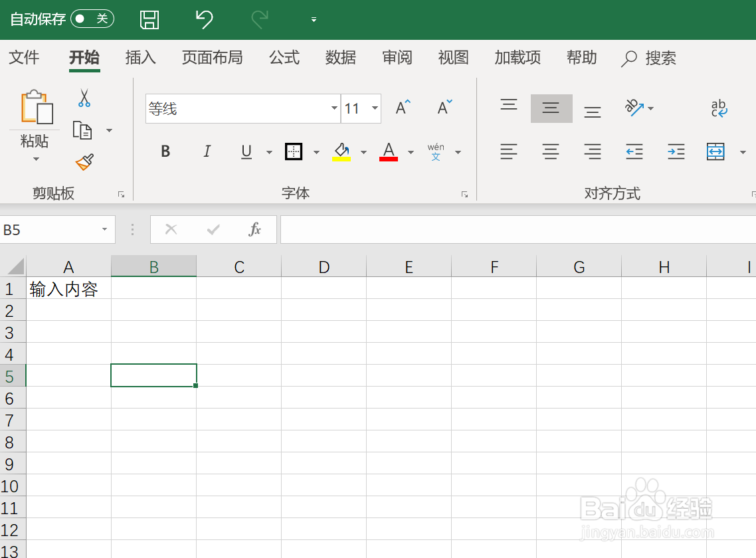Viewport: 756px width, 558px height.
Task: Click the 搜索 search box
Action: tap(648, 58)
